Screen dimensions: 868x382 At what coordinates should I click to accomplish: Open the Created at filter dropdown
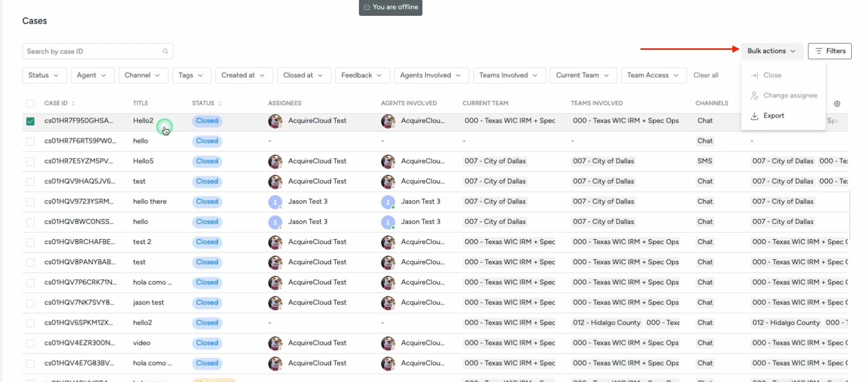[244, 75]
